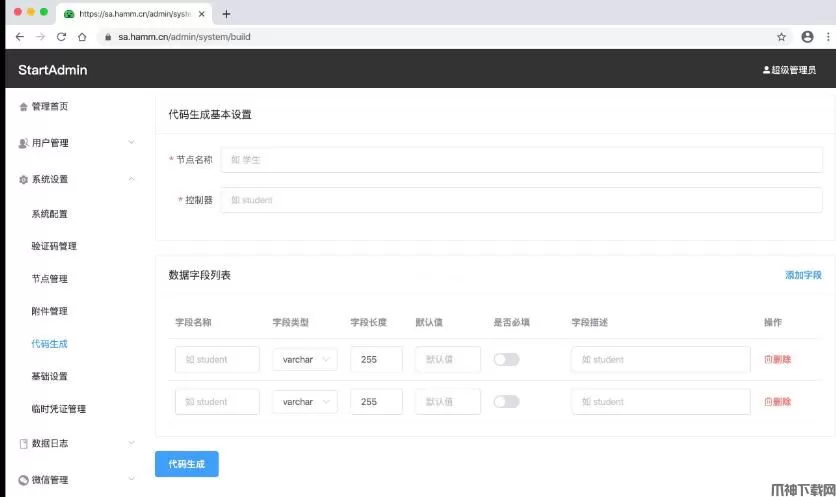
Task: Open the varchar type dropdown in first row
Action: pos(304,360)
